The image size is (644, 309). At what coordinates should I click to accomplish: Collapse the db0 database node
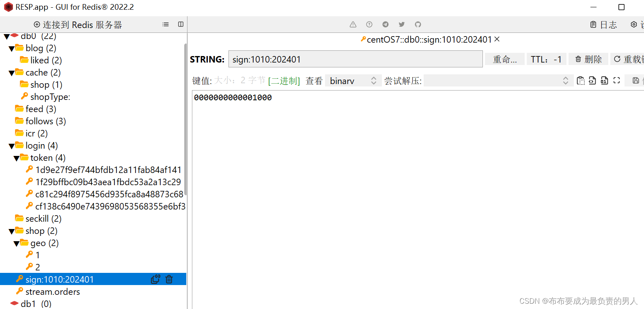(6, 37)
